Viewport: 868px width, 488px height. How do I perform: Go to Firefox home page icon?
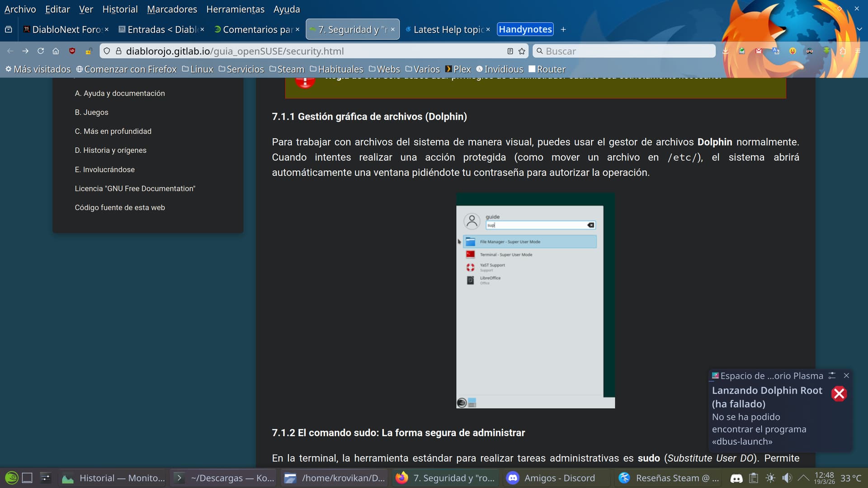[56, 51]
